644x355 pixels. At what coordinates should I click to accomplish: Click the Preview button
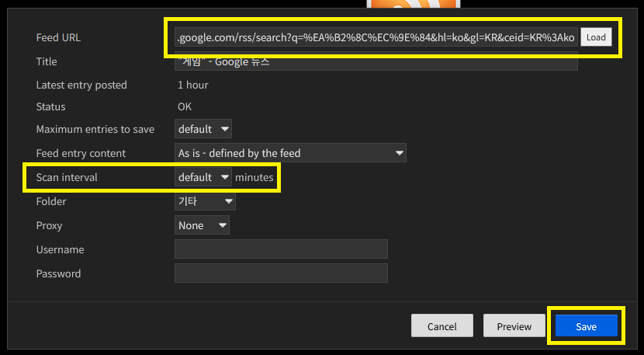click(x=514, y=326)
